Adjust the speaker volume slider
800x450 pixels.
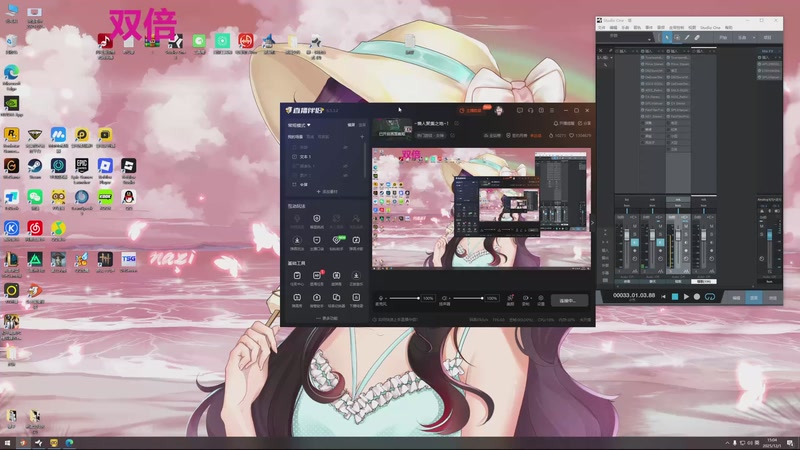(x=467, y=298)
